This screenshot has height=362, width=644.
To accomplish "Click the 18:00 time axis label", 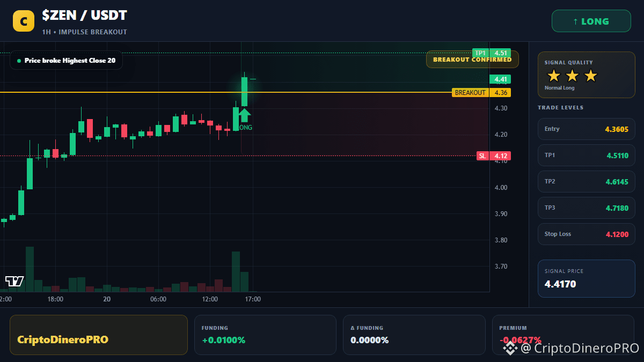I will click(x=55, y=299).
